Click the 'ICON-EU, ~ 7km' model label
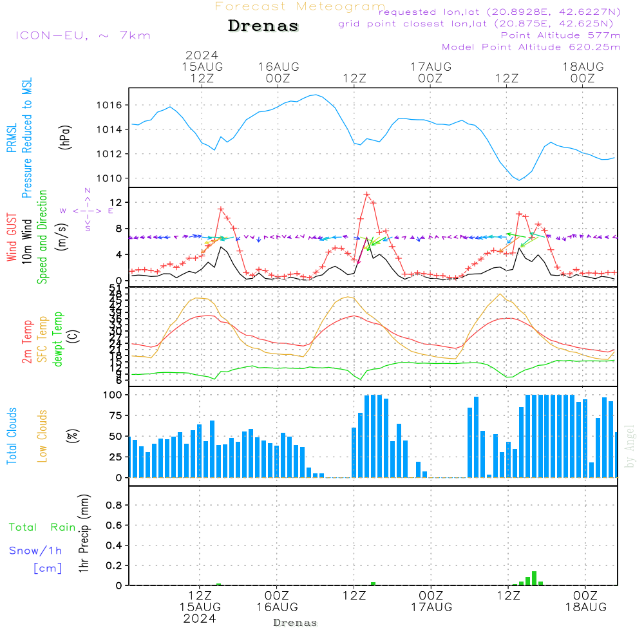 coord(83,35)
